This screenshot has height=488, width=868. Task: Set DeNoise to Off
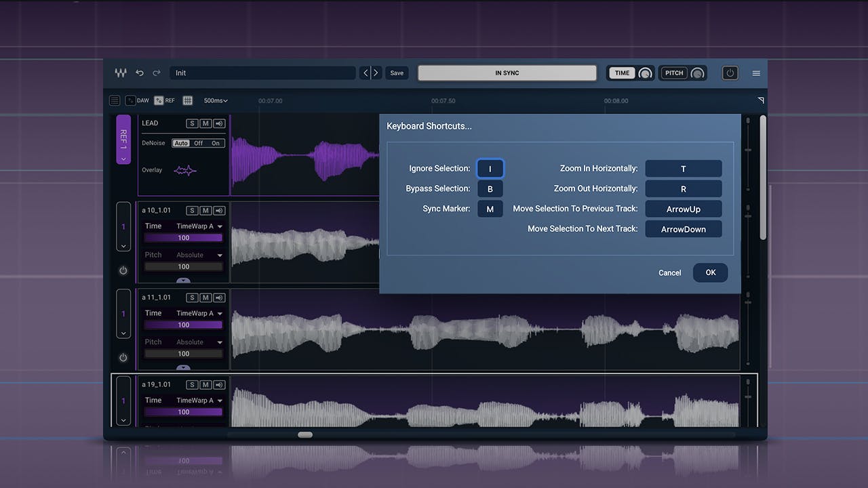pos(199,143)
